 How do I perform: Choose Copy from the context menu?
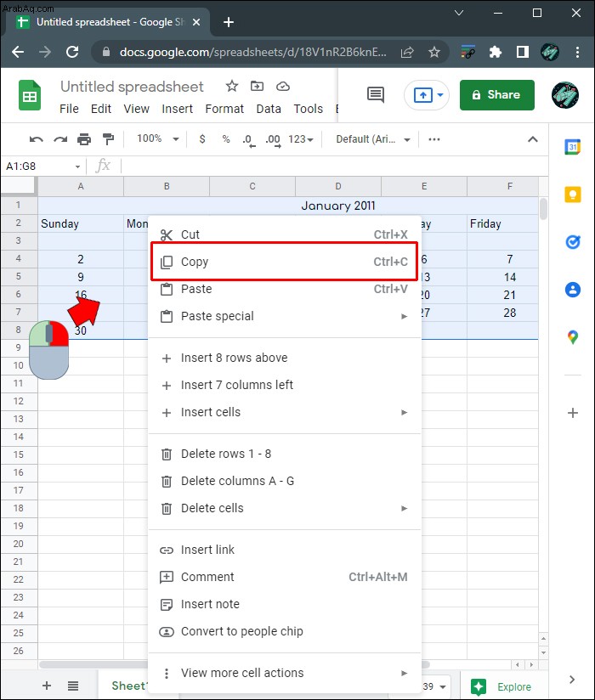(x=285, y=262)
